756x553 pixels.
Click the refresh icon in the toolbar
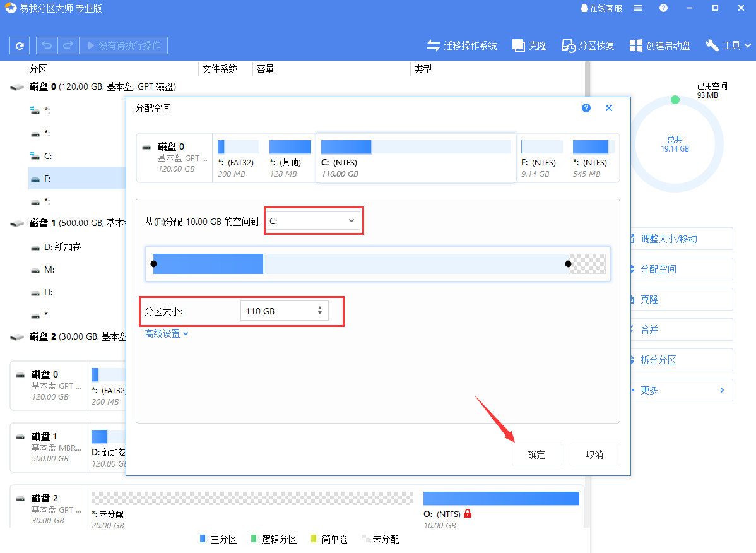coord(20,45)
